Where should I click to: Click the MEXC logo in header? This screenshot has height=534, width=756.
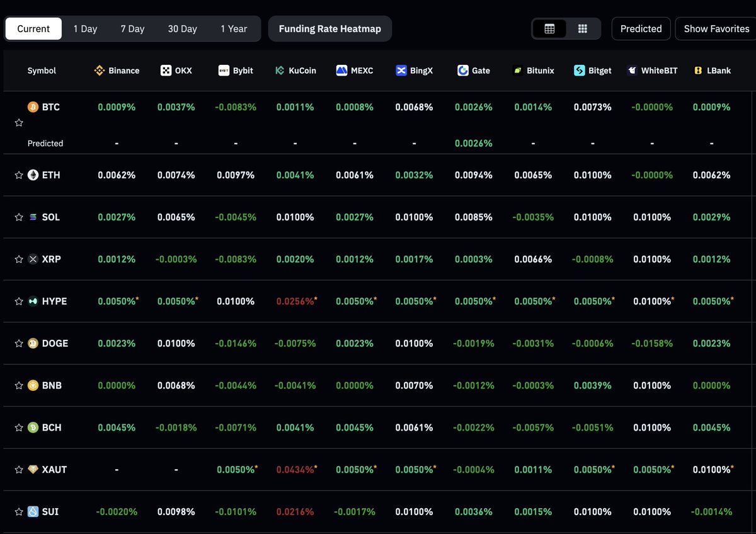point(341,71)
